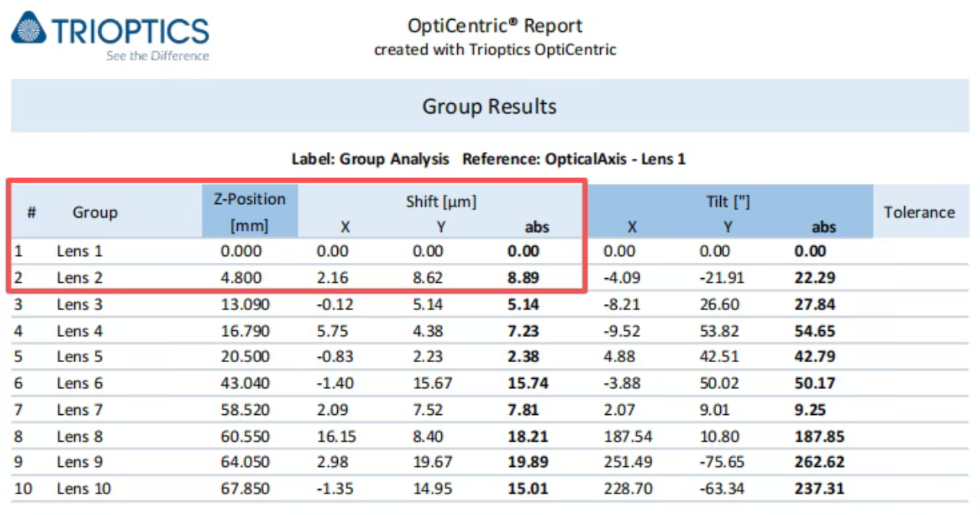Select the Label: Group Analysis reference line
Viewport: 980px width, 515px height.
[488, 160]
